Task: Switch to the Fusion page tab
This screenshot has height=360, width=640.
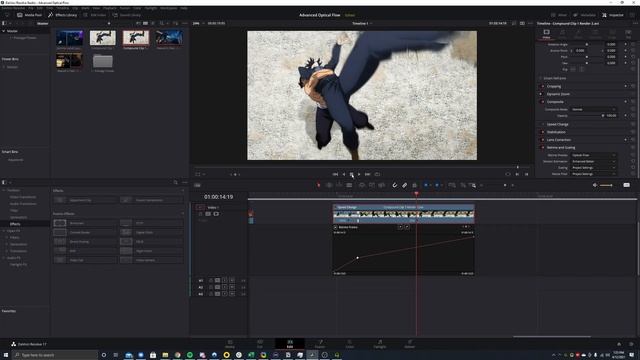Action: [x=320, y=344]
